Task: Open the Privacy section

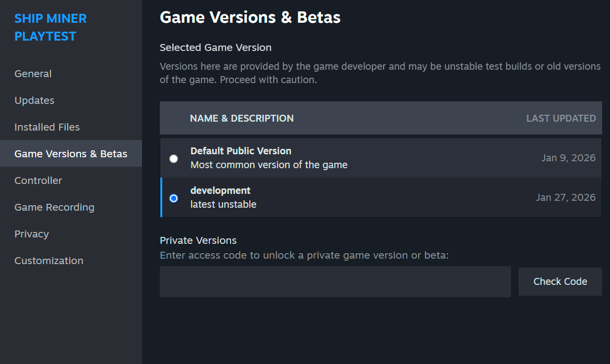Action: pos(32,234)
